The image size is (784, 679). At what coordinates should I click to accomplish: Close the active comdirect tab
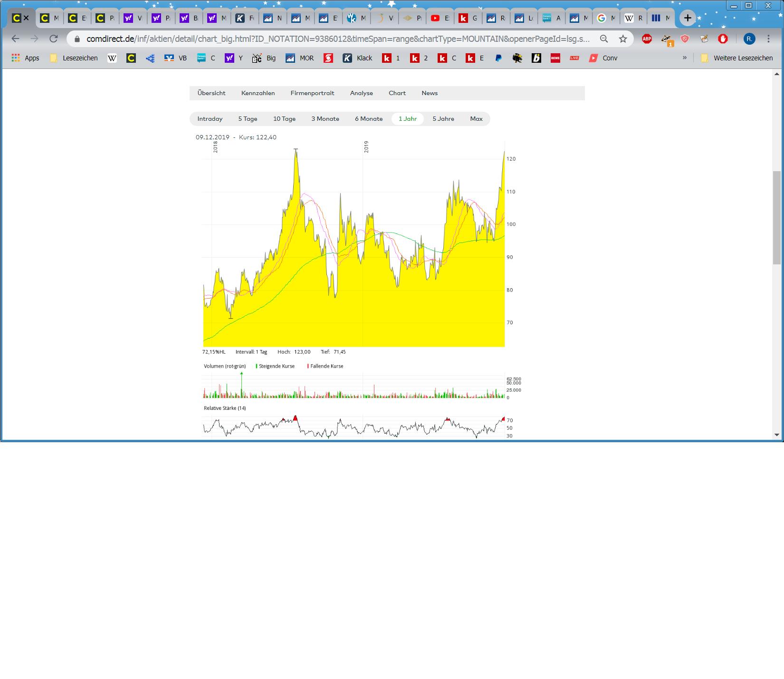pyautogui.click(x=26, y=18)
